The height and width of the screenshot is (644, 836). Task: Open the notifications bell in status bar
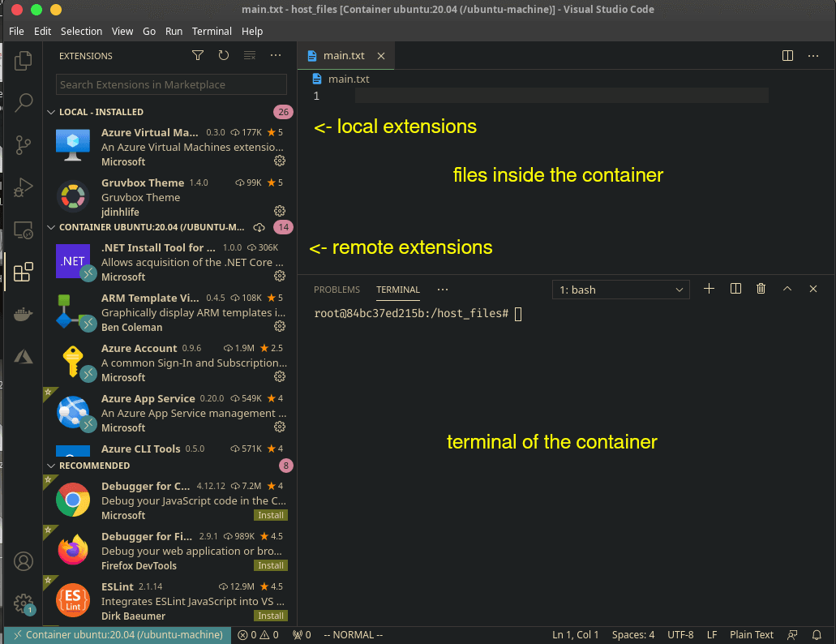pos(817,635)
